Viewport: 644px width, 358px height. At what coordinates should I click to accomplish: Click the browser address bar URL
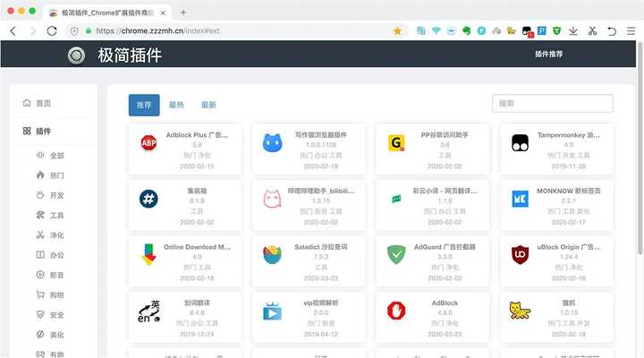tap(157, 30)
